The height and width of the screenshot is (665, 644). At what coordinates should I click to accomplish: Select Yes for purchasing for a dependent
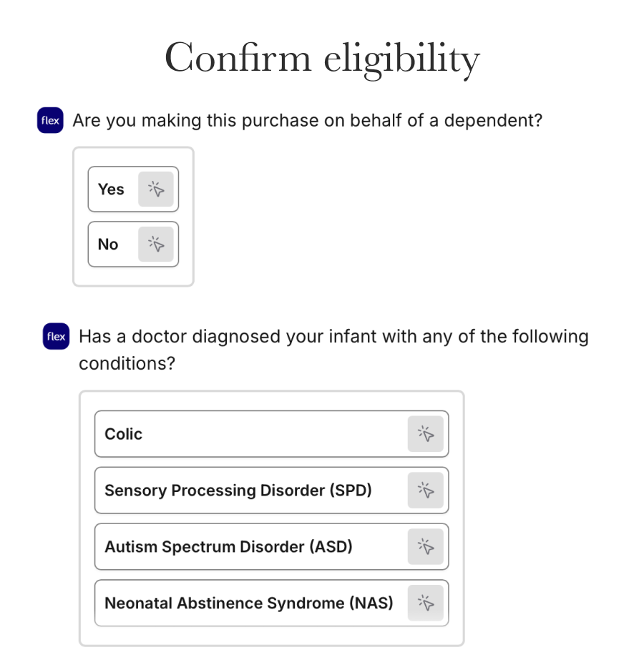coord(112,189)
